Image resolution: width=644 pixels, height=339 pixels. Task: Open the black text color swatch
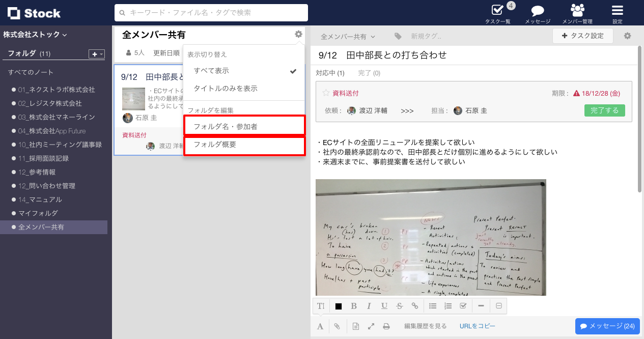tap(339, 306)
